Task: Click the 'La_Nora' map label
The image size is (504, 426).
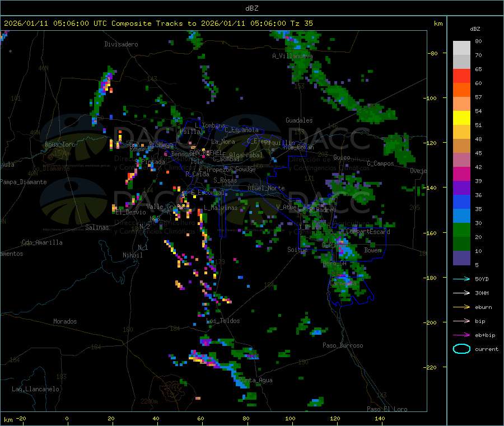Action: pyautogui.click(x=223, y=142)
